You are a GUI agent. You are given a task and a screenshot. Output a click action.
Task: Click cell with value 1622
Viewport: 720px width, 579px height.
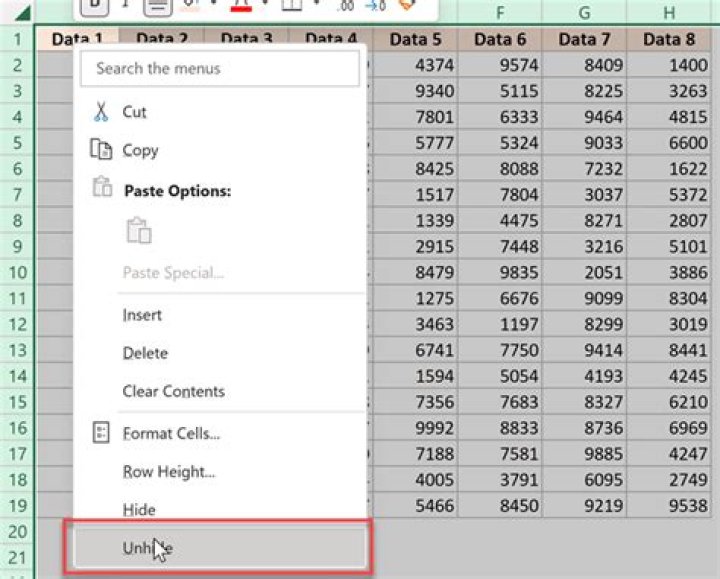[x=669, y=169]
